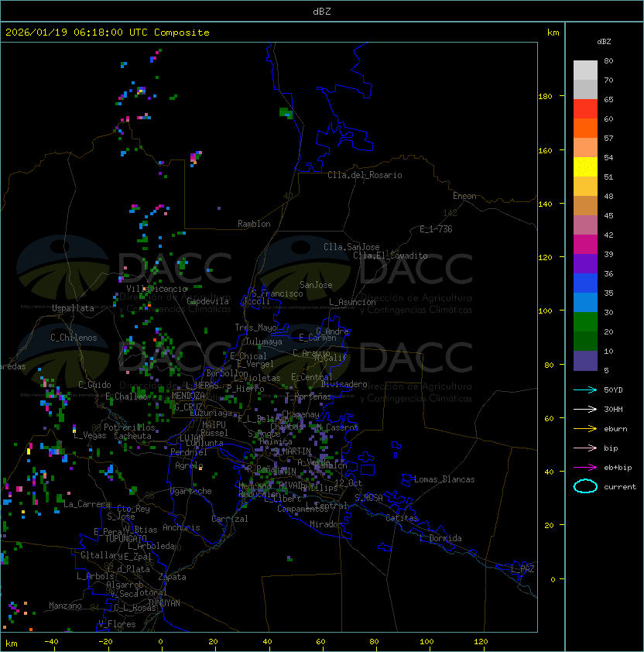644x652 pixels.
Task: Click the Encon place label
Action: pyautogui.click(x=464, y=196)
